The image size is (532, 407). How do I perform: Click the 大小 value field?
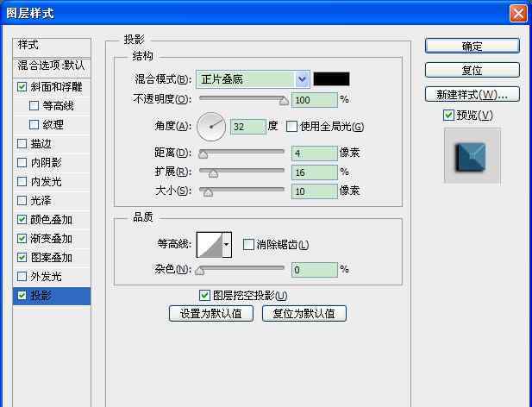315,191
